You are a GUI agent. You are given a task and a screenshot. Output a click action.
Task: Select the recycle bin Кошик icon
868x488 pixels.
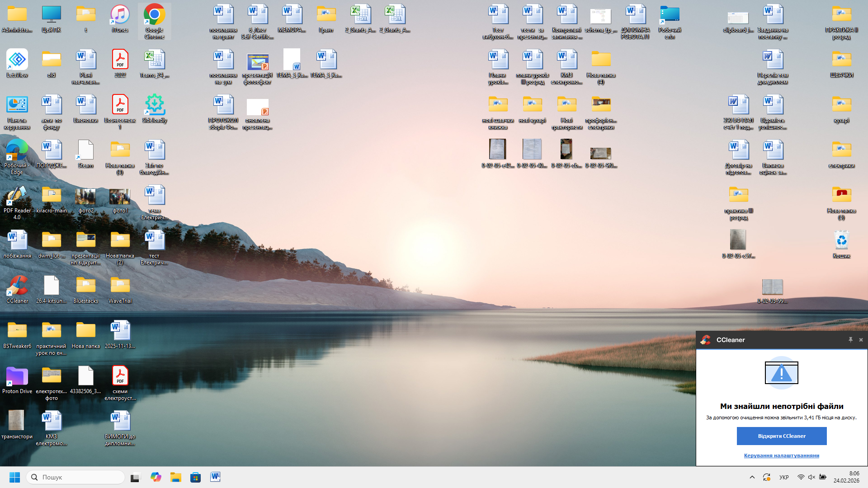(841, 241)
